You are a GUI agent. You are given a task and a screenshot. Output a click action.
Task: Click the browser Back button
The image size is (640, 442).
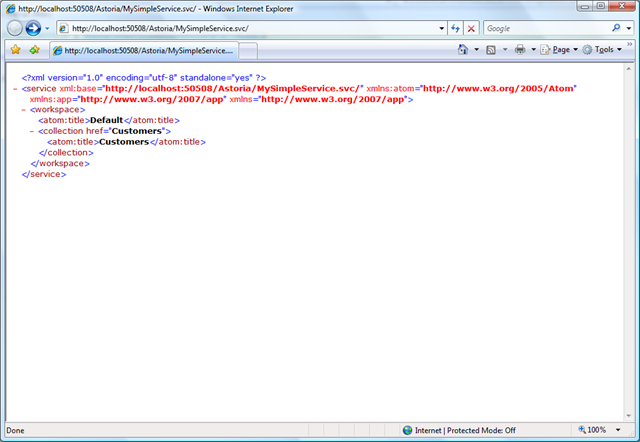15,28
